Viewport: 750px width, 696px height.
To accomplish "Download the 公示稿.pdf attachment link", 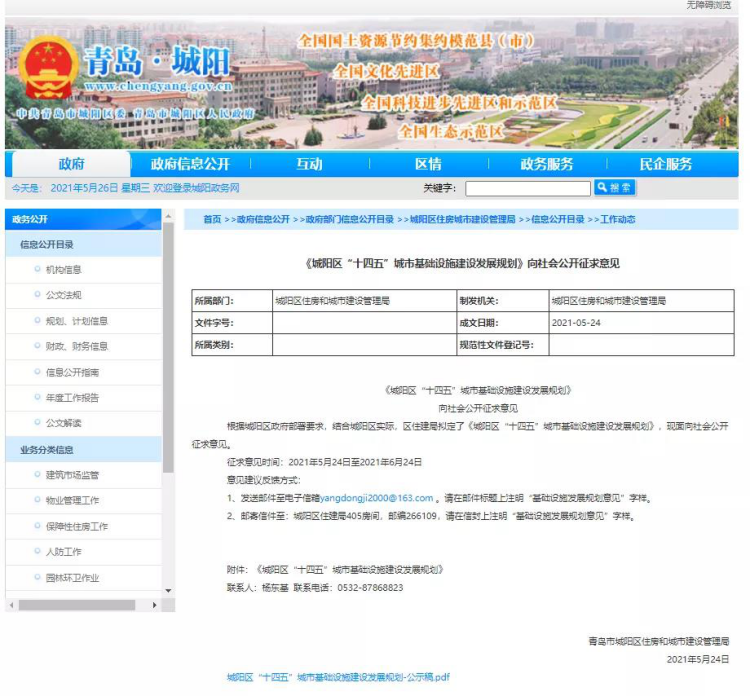I will click(x=338, y=677).
